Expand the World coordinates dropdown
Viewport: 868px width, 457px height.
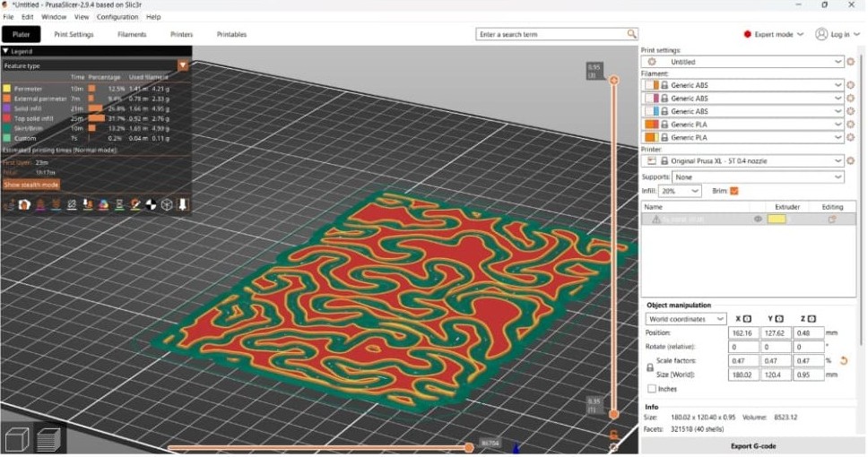tap(686, 319)
